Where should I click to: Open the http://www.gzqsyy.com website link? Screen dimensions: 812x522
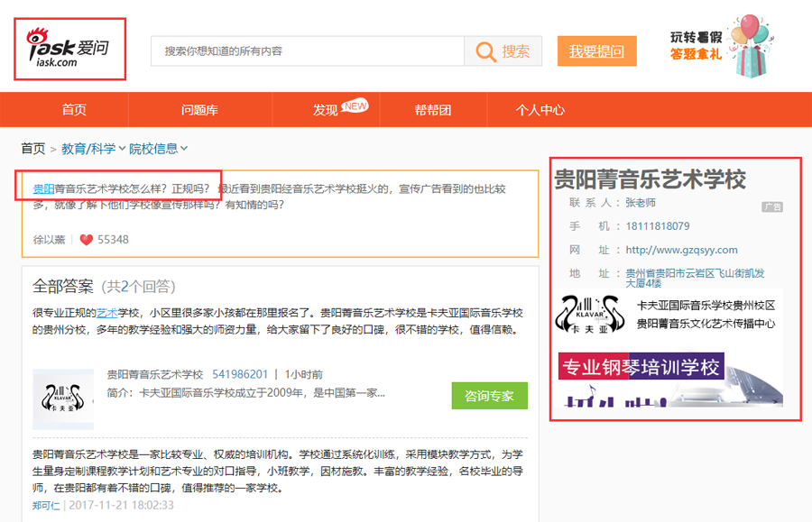coord(681,250)
